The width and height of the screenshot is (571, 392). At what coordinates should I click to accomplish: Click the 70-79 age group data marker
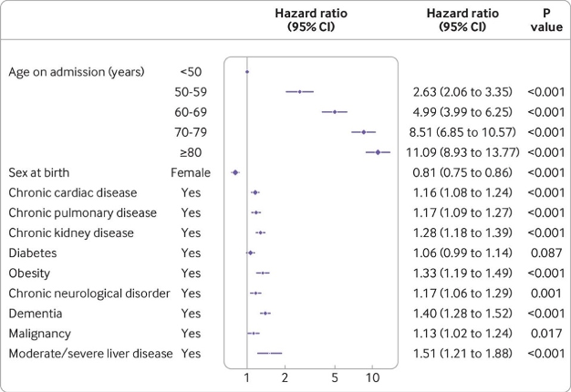click(364, 132)
